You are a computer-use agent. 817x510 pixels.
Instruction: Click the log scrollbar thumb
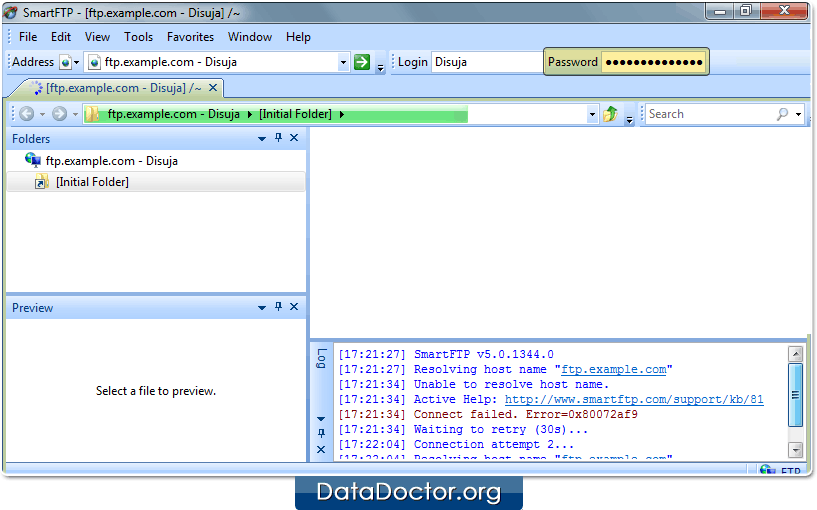click(x=796, y=395)
